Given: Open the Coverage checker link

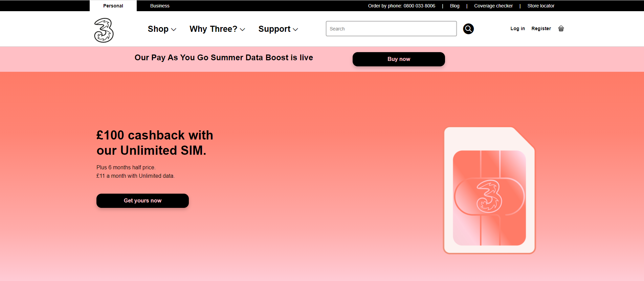Looking at the screenshot, I should click(x=493, y=6).
